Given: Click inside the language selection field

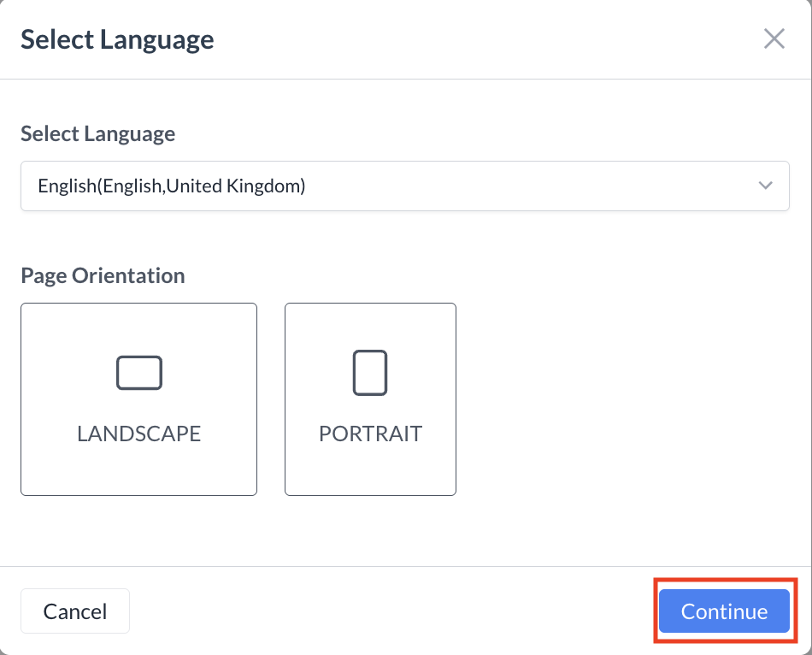Looking at the screenshot, I should 342,186.
